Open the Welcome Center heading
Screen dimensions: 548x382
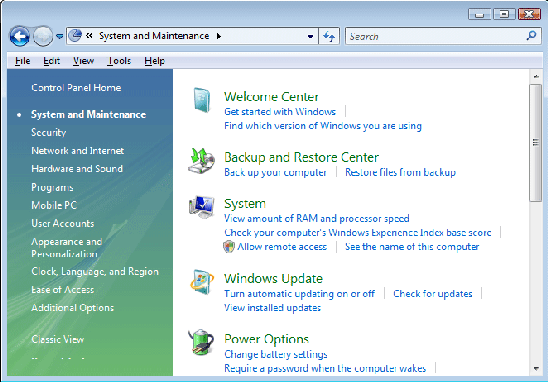tap(271, 96)
